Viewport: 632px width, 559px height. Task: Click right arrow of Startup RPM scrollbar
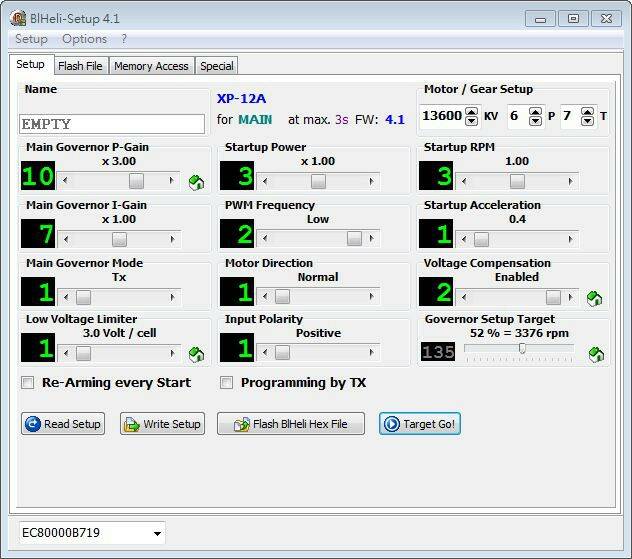[570, 181]
